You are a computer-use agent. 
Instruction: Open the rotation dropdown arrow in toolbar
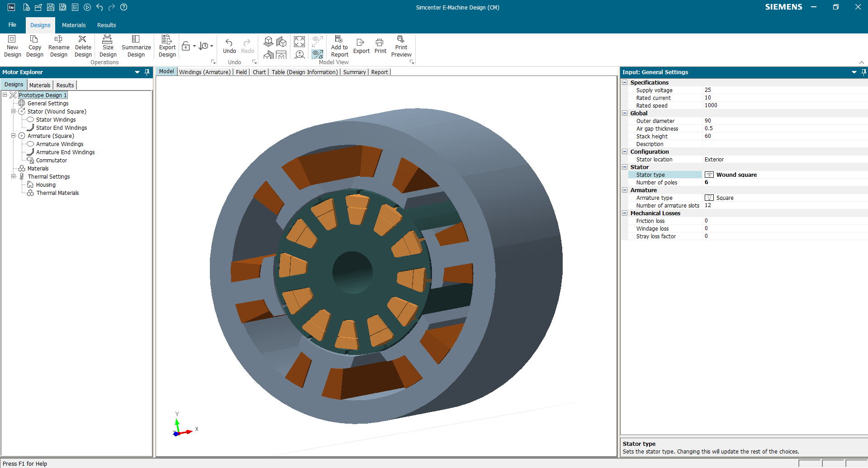(x=212, y=46)
